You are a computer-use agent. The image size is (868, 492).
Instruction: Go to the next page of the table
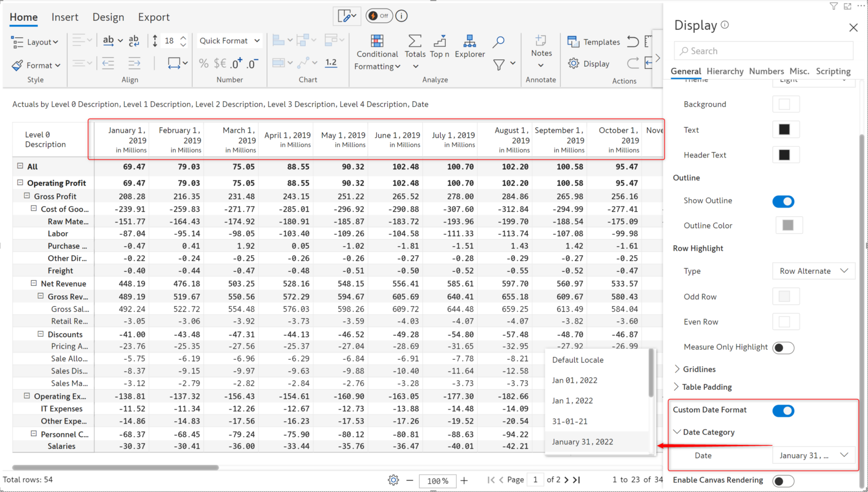click(x=566, y=480)
